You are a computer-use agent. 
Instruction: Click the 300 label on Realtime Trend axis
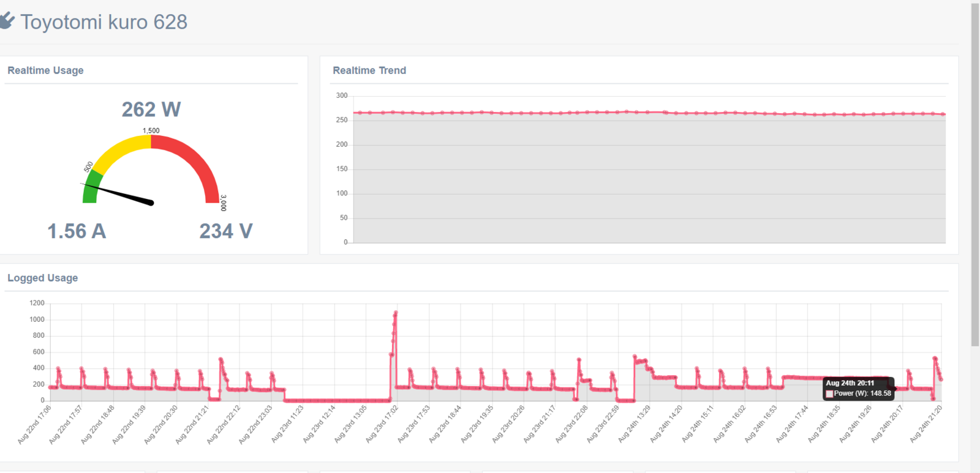[x=342, y=95]
